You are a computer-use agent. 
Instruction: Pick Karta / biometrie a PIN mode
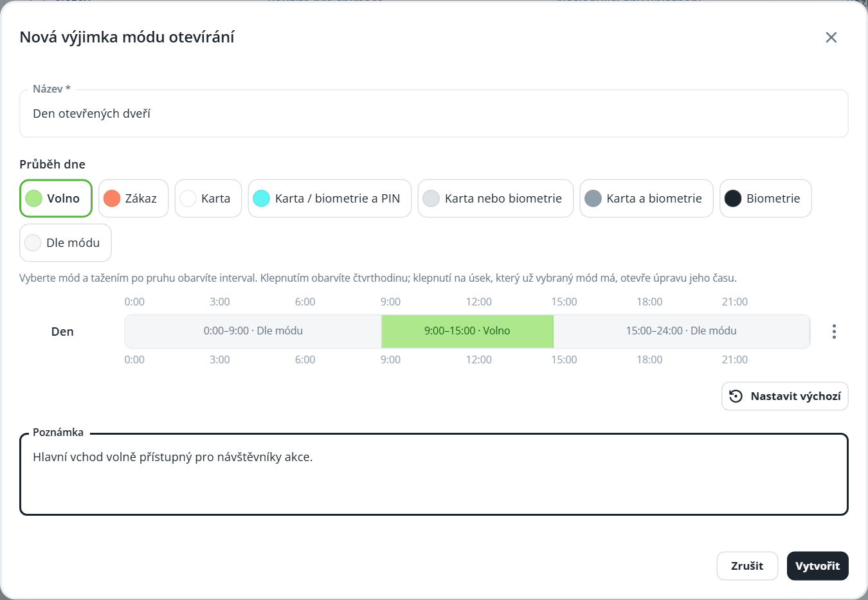[330, 198]
